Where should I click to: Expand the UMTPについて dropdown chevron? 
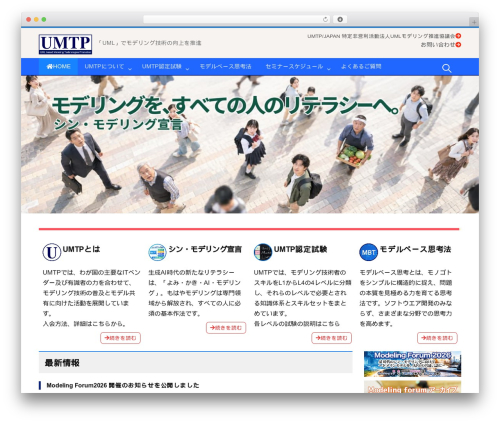[130, 69]
